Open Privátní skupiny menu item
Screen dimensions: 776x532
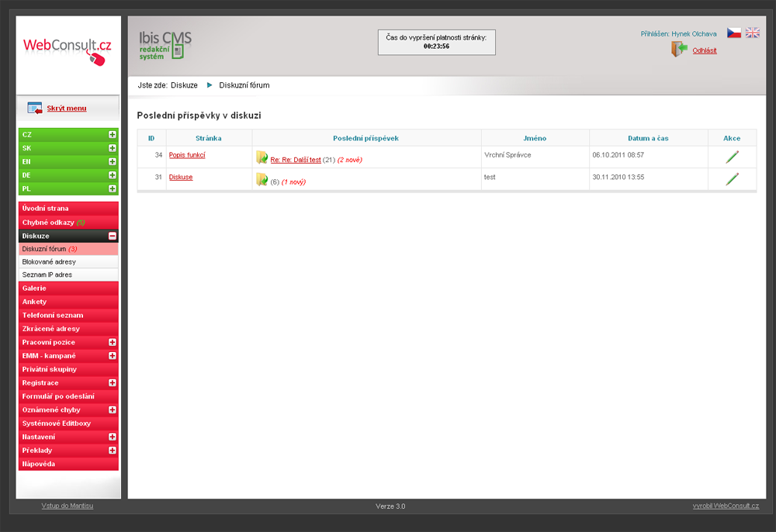point(68,369)
